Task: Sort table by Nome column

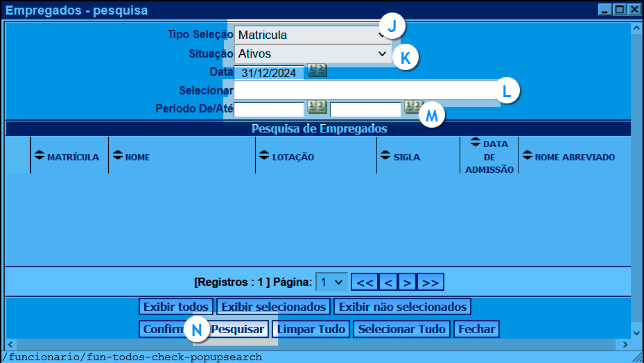Action: point(118,155)
